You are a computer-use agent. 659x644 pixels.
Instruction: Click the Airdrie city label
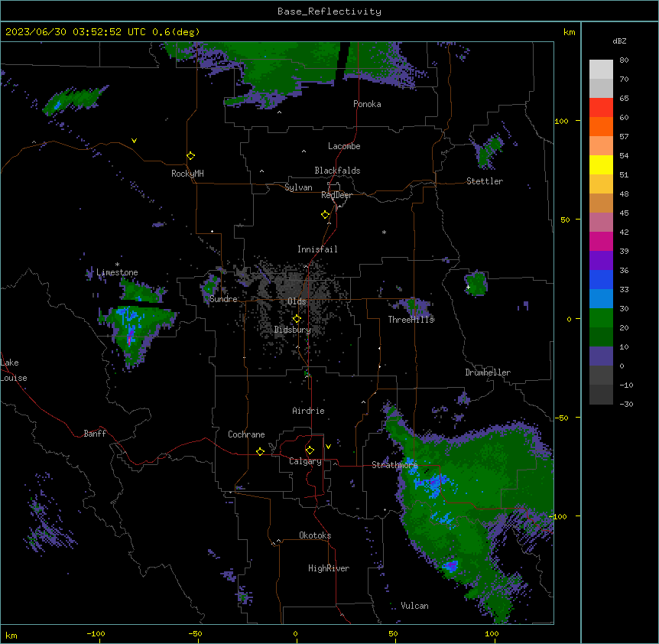pos(308,411)
